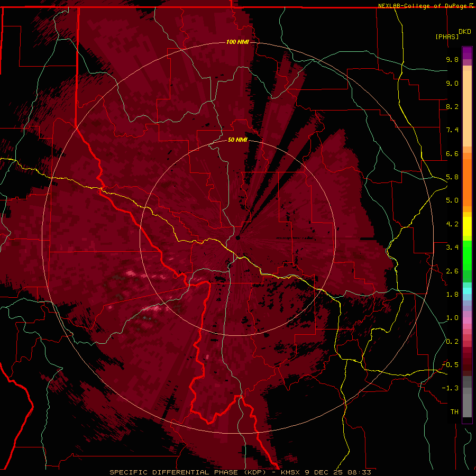The image size is (476, 476).
Task: Click the "1.8" legend value
Action: click(452, 295)
